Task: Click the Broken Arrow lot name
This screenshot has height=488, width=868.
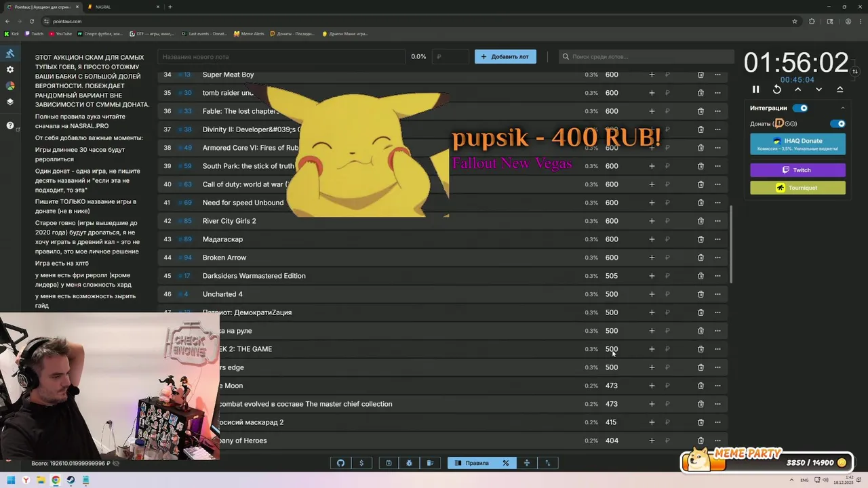Action: point(224,258)
